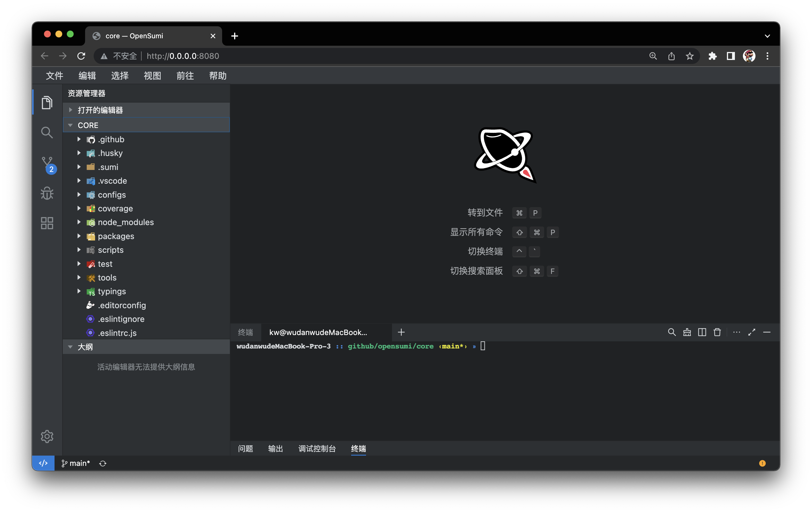This screenshot has width=812, height=513.
Task: Search within the terminal using magnifier icon
Action: click(672, 332)
